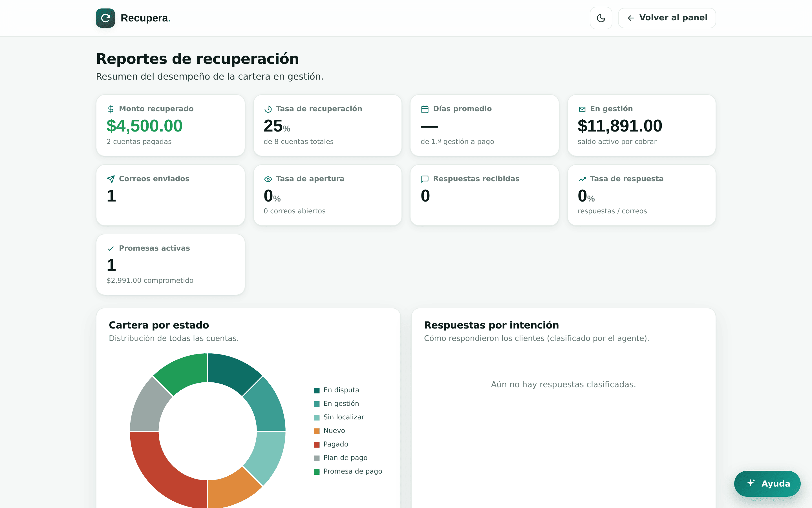Click the Reportes de recuperación heading
The image size is (812, 508).
[197, 59]
